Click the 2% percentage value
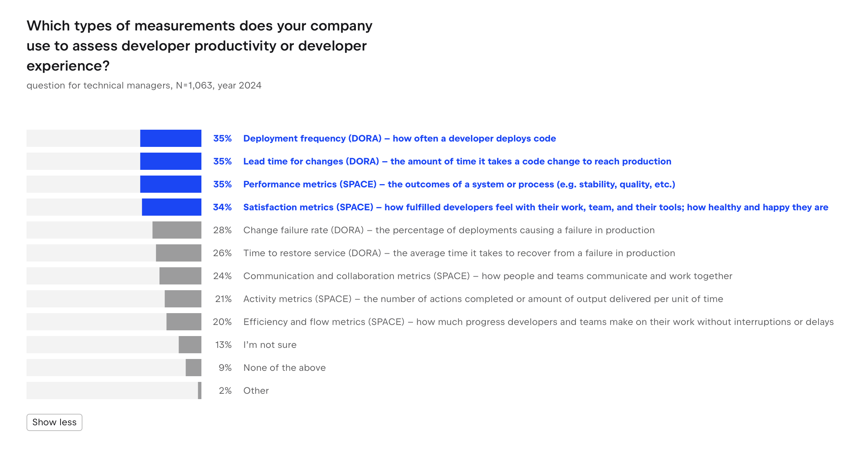Viewport: 868px width, 455px height. pos(225,391)
